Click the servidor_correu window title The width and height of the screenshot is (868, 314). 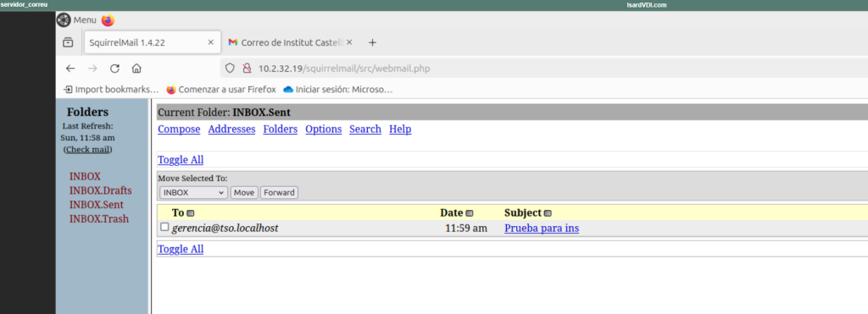pos(25,4)
